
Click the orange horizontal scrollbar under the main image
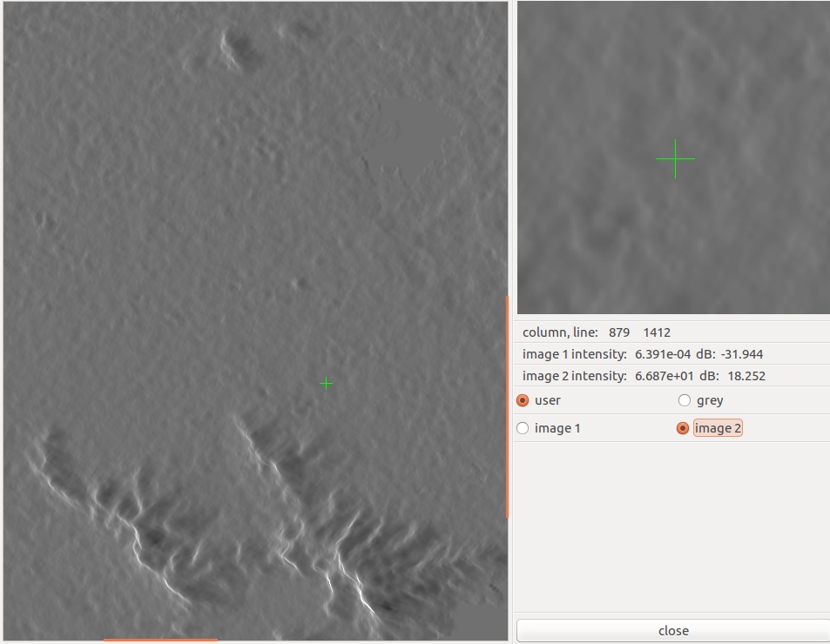[160, 641]
